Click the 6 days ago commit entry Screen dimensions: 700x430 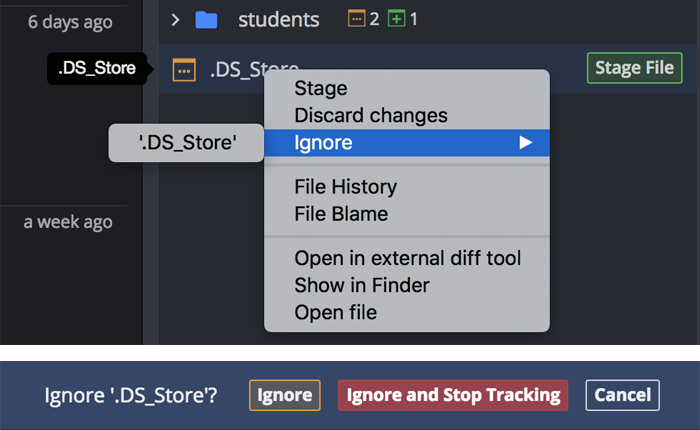(x=70, y=22)
